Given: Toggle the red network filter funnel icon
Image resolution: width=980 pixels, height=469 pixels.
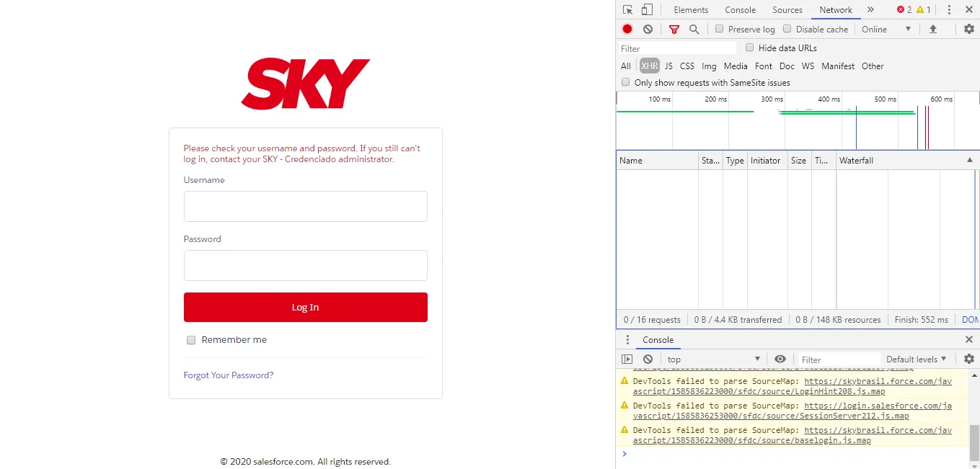Looking at the screenshot, I should click(x=674, y=30).
